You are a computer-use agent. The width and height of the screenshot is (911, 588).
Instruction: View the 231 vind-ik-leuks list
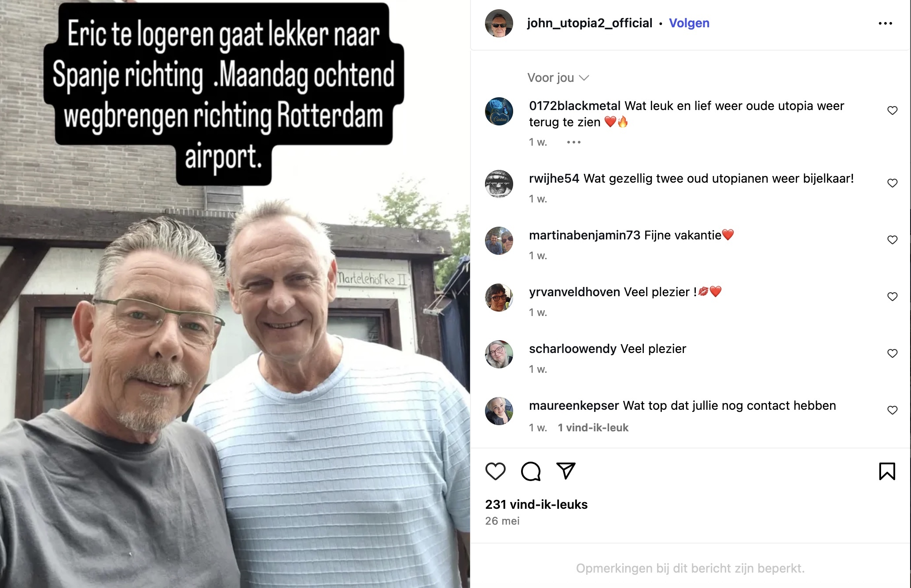[536, 504]
